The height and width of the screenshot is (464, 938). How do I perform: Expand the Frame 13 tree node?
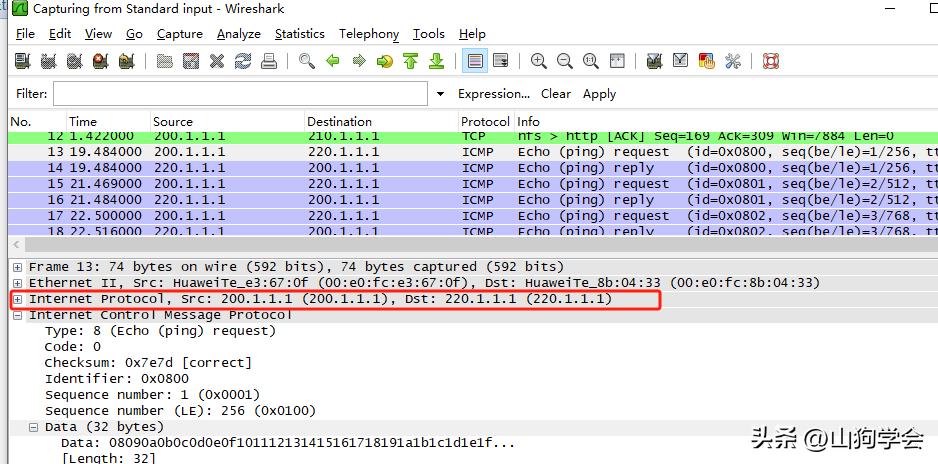18,267
